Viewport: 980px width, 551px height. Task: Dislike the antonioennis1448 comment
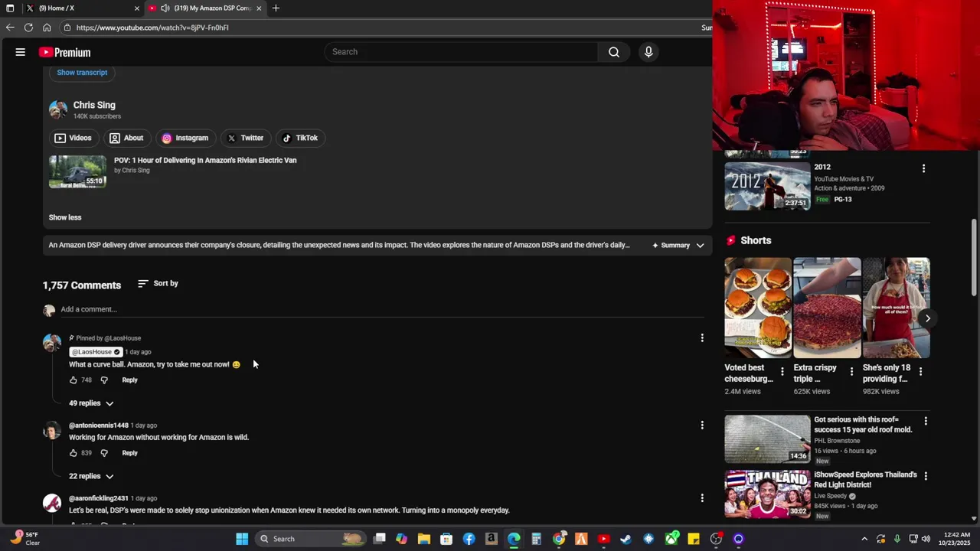tap(104, 453)
